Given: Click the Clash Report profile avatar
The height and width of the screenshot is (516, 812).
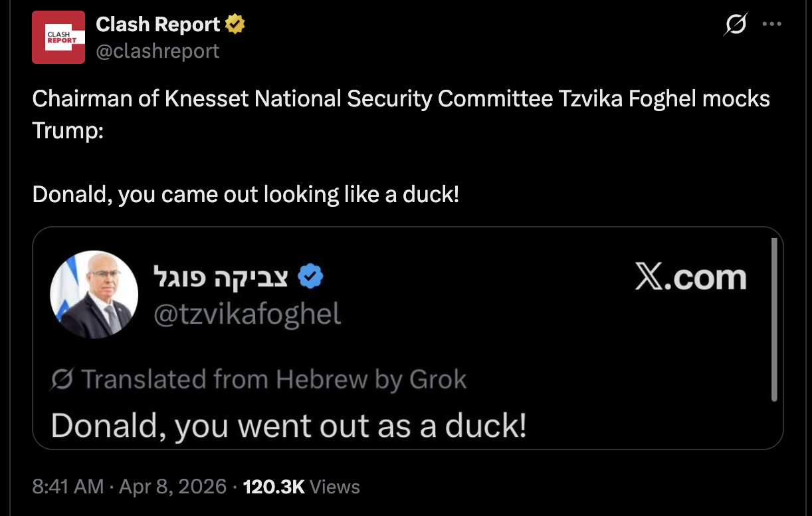Looking at the screenshot, I should 58,37.
